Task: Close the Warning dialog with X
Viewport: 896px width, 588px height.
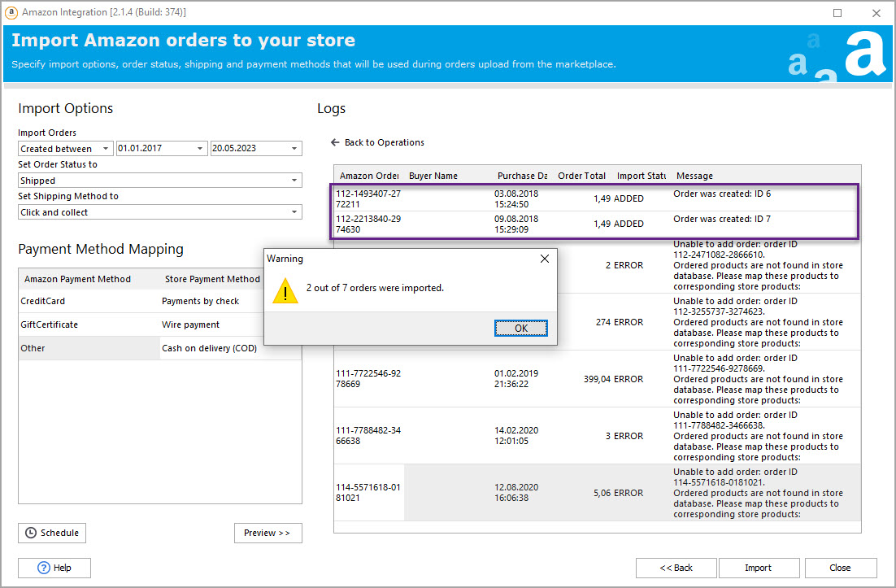Action: pyautogui.click(x=545, y=259)
